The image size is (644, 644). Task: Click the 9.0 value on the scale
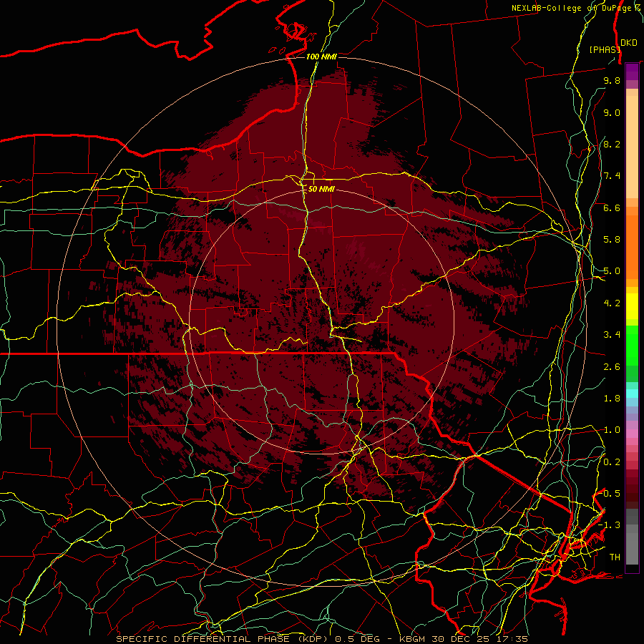[612, 112]
